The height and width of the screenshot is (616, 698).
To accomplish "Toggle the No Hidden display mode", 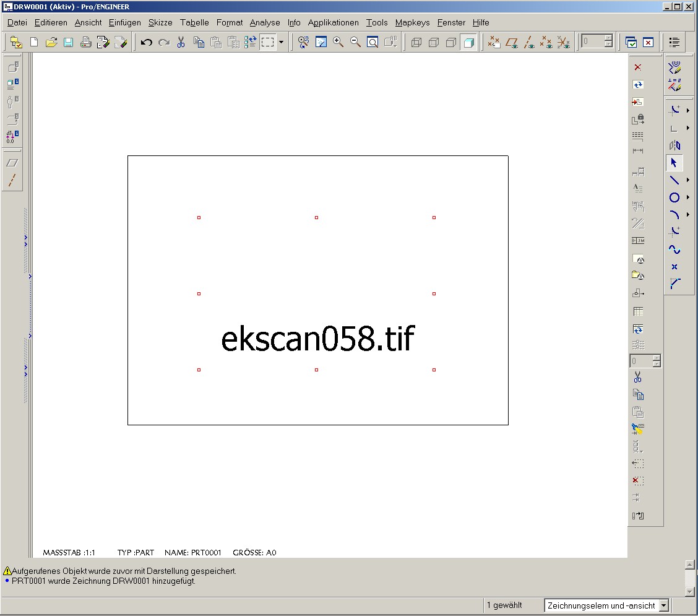I will pyautogui.click(x=451, y=42).
